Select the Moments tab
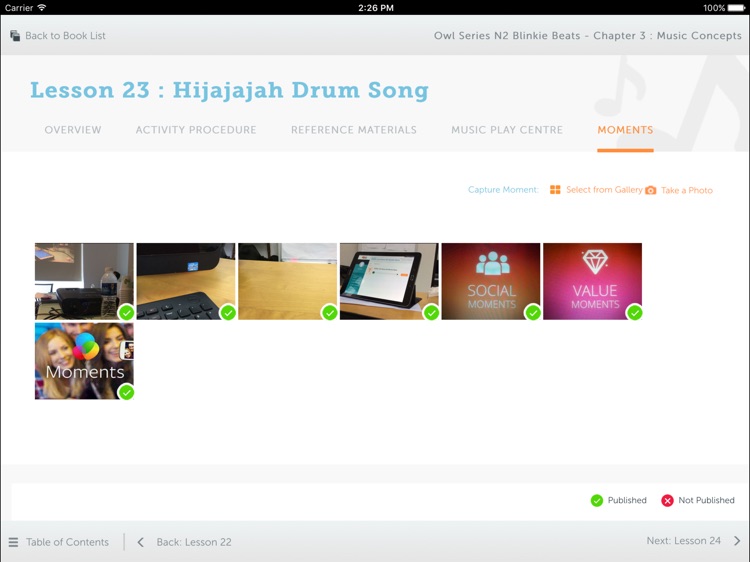The width and height of the screenshot is (750, 562). tap(625, 130)
